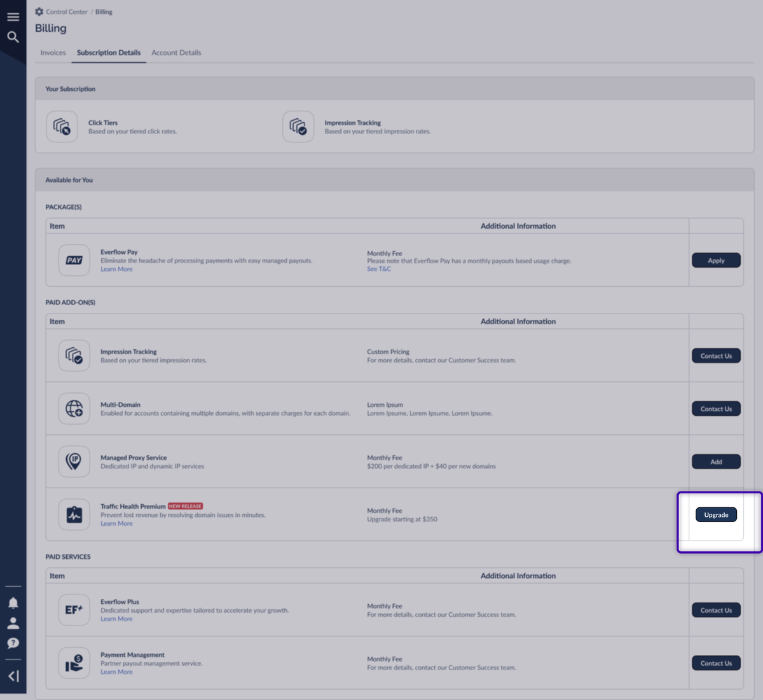
Task: Click the PAID SERVICES section label
Action: [68, 557]
